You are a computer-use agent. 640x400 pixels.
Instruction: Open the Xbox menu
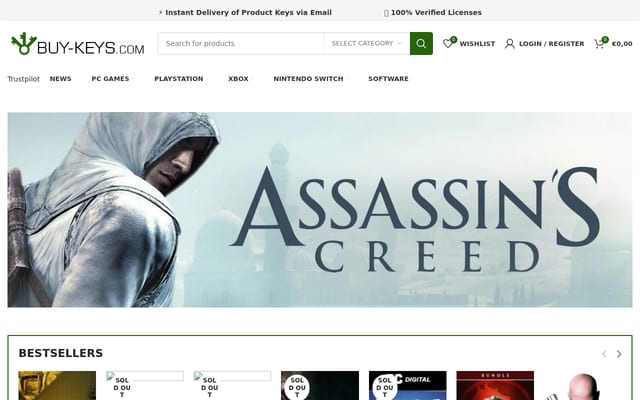click(238, 78)
